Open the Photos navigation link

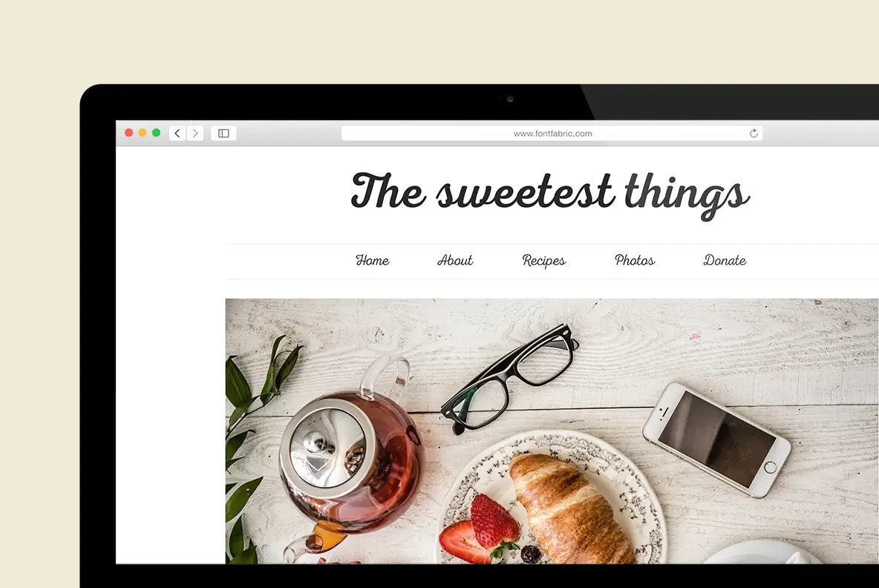click(x=635, y=261)
